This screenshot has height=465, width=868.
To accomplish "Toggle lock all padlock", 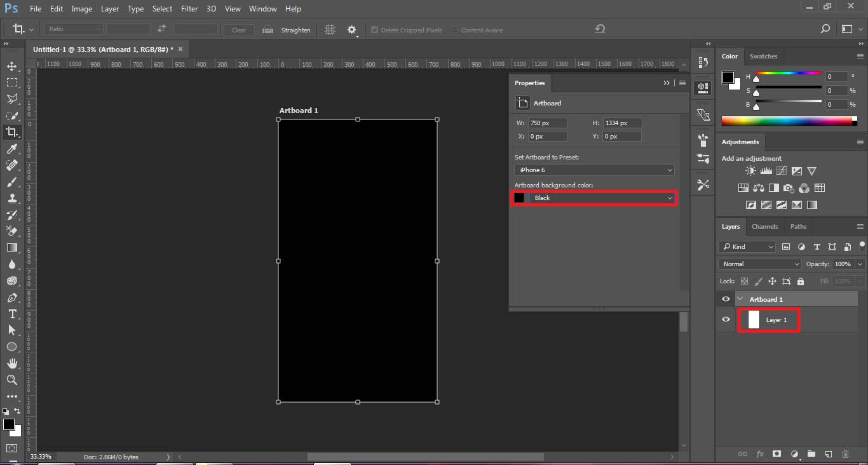I will (800, 281).
